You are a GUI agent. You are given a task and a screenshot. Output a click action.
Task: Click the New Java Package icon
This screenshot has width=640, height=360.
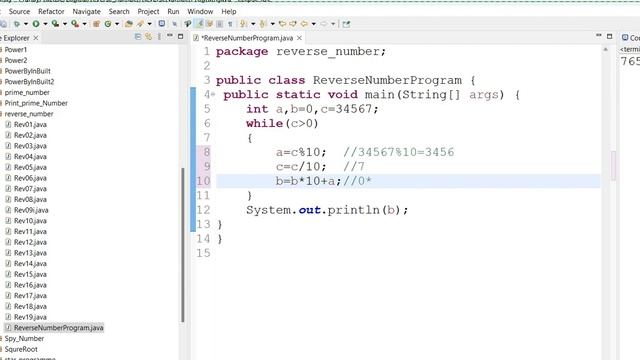coord(96,24)
